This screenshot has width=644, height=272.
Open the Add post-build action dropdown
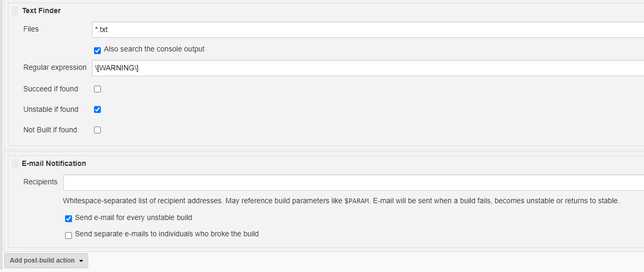coord(46,260)
